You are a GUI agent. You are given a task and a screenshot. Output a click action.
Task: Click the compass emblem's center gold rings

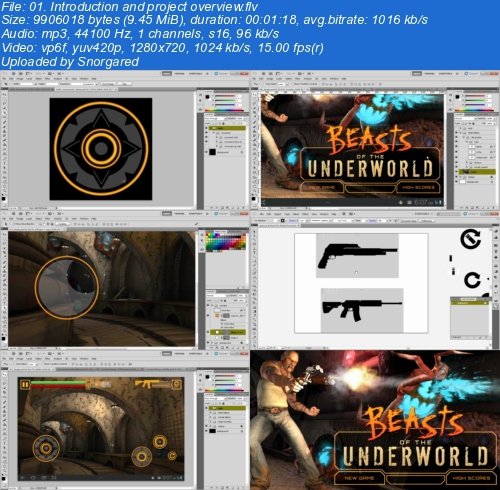pos(101,149)
